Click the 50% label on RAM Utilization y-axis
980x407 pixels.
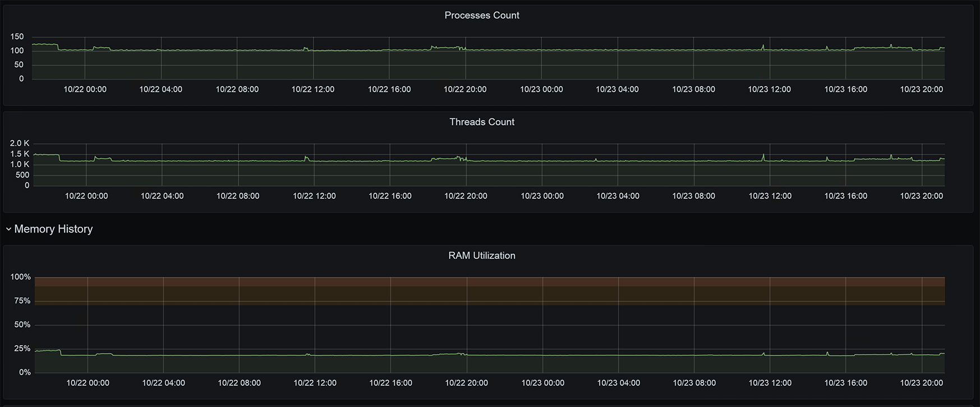pos(22,324)
